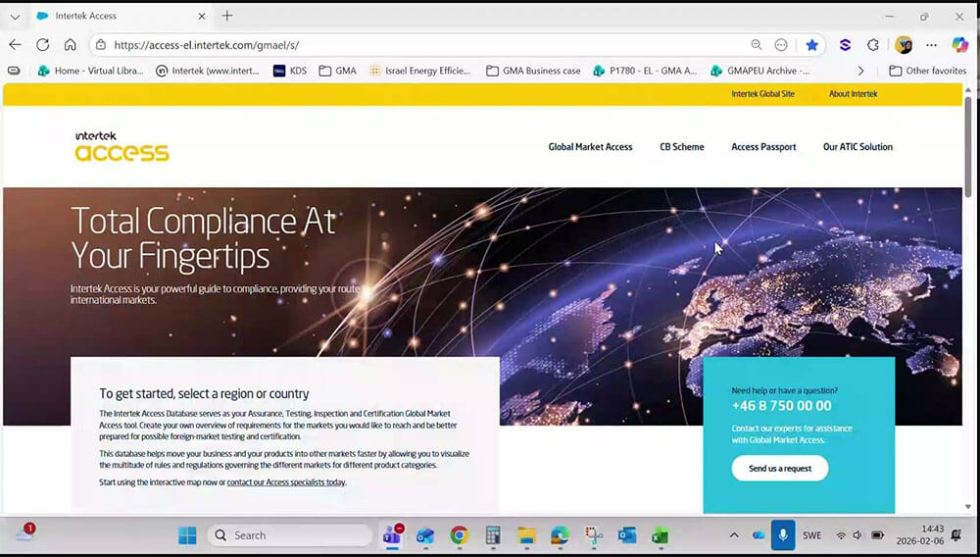Screen dimensions: 980x557
Task: Click the phone number +46 8 750 00 00
Action: pos(781,405)
